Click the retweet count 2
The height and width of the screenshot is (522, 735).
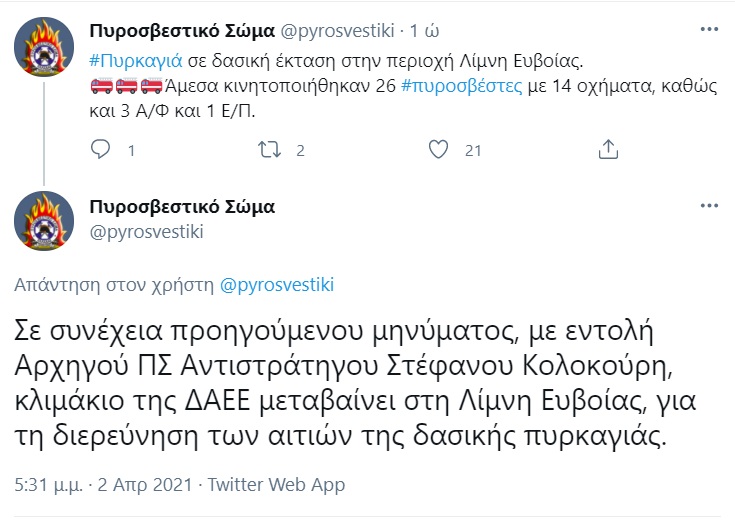pyautogui.click(x=300, y=150)
